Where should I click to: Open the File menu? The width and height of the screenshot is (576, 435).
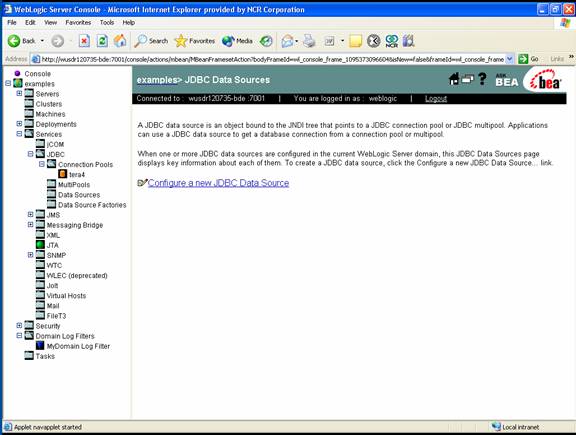[x=12, y=22]
